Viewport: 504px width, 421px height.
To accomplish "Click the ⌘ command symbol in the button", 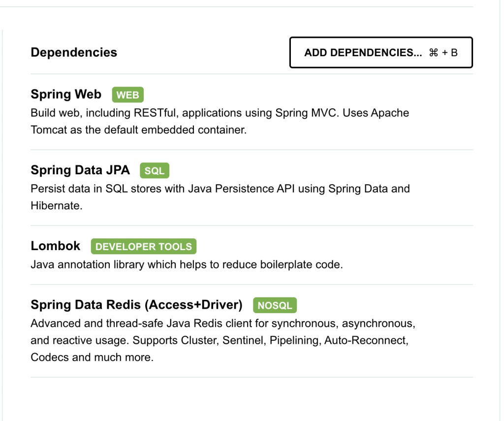I will point(433,53).
